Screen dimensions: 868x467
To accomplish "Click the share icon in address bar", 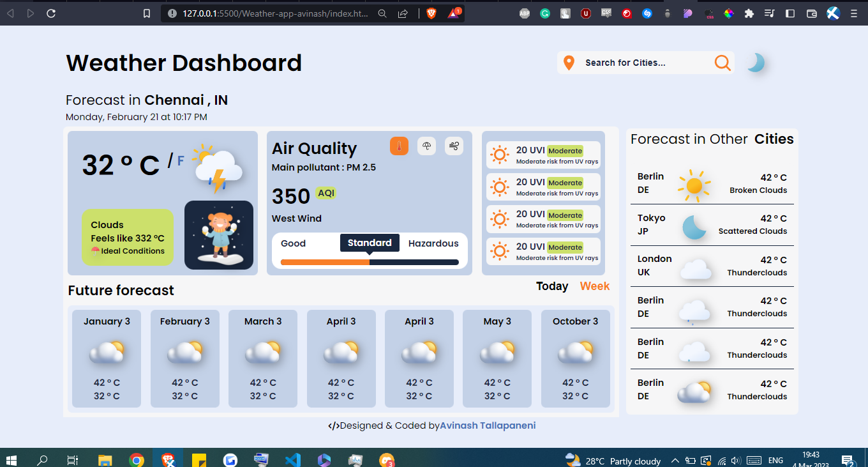I will pyautogui.click(x=403, y=13).
